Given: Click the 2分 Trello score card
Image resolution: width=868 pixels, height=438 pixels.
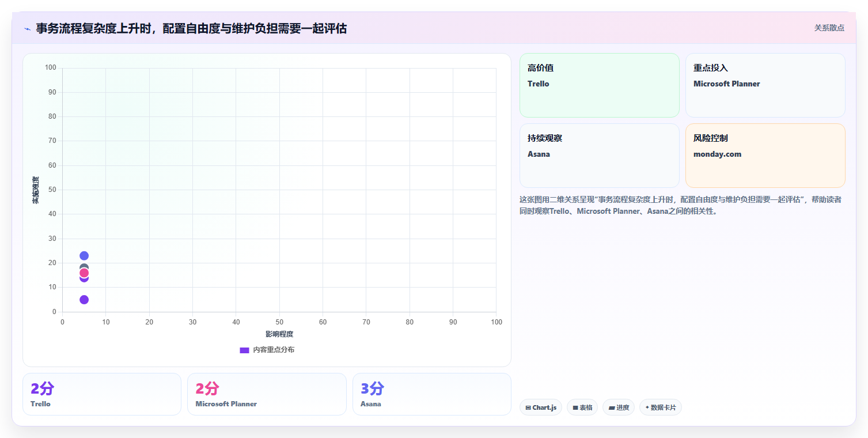Looking at the screenshot, I should (x=102, y=394).
